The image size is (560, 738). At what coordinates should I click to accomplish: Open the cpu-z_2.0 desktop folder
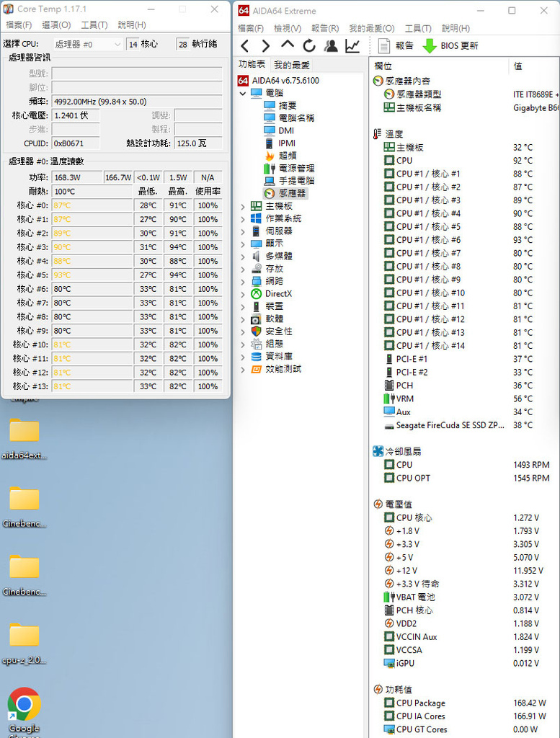24,644
